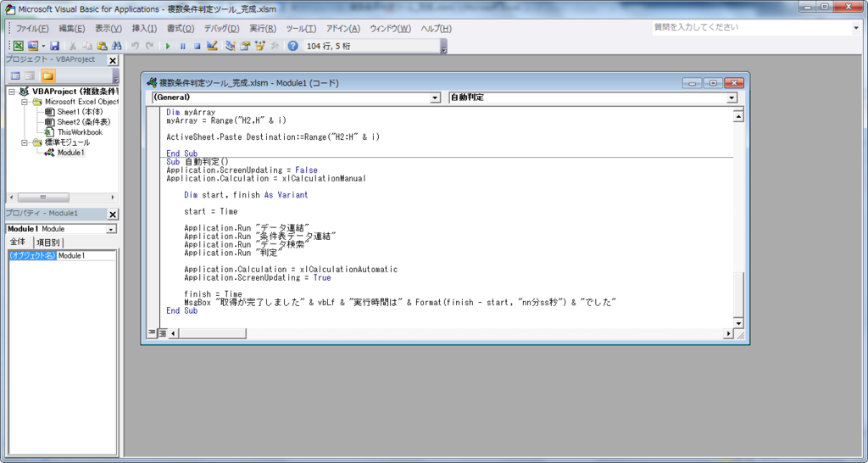Collapse the 標準モジュール folder node
868x463 pixels.
point(25,142)
